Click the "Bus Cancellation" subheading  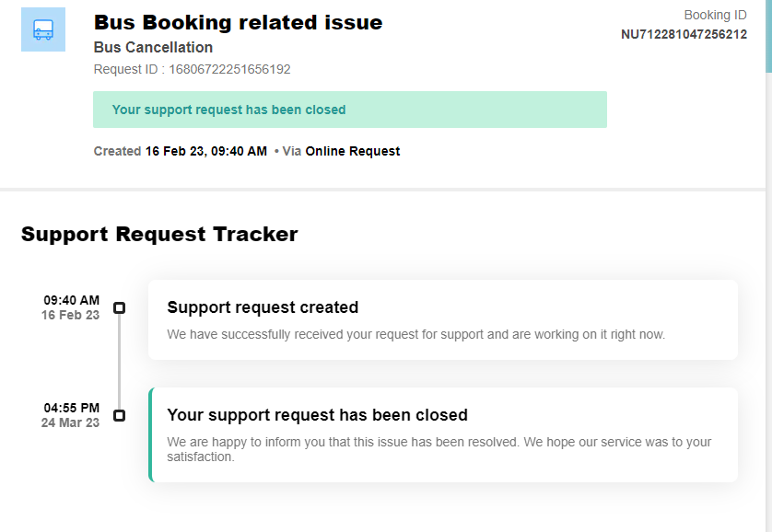click(x=153, y=48)
